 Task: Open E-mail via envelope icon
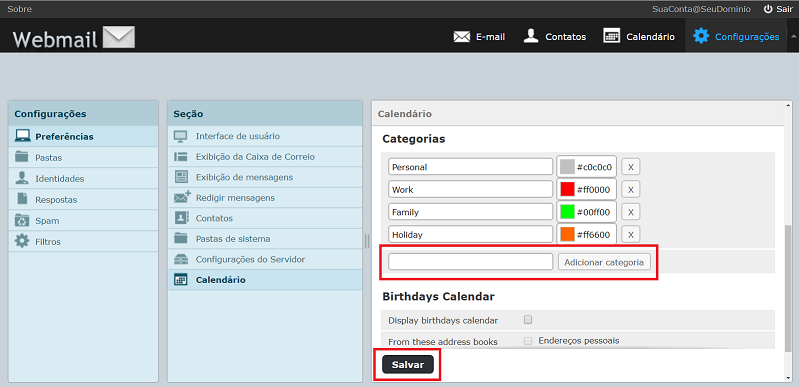[462, 37]
